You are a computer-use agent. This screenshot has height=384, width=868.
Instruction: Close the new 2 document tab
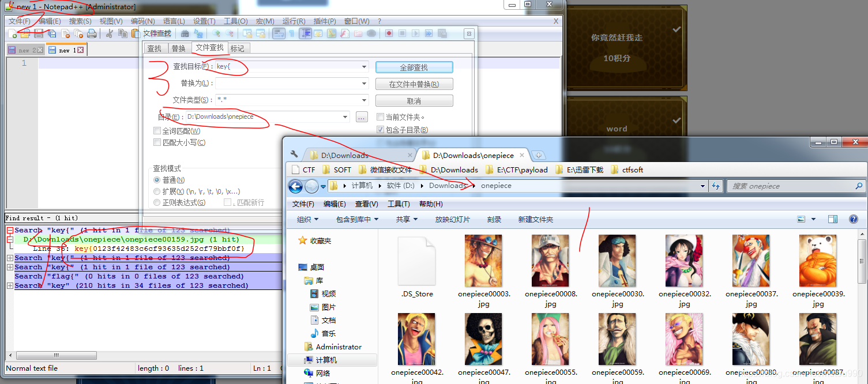[x=40, y=50]
